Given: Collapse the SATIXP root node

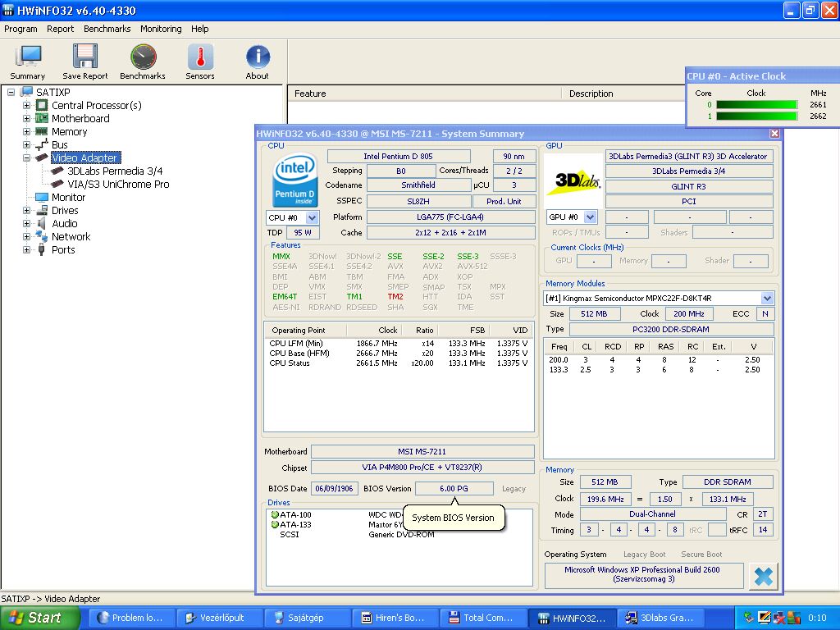Looking at the screenshot, I should 11,92.
